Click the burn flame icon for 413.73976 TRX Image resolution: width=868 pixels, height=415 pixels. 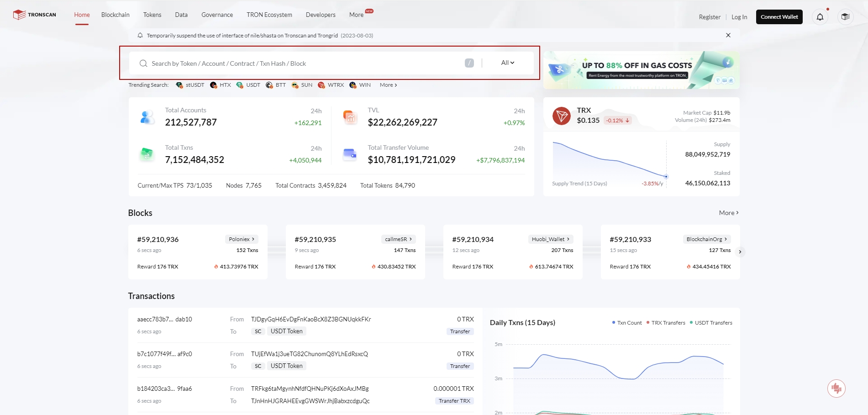pyautogui.click(x=216, y=267)
